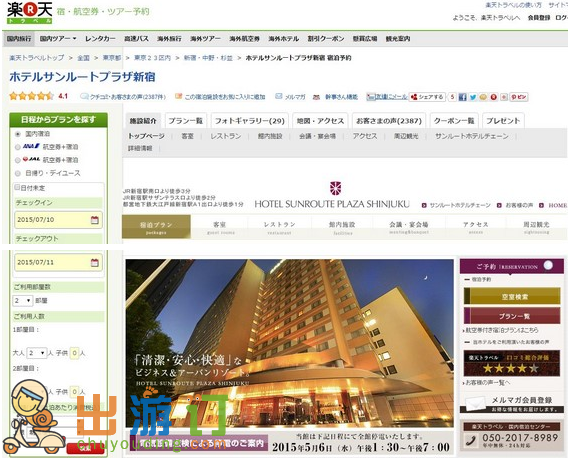This screenshot has width=568, height=458.
Task: Open 館内施設 in the hotel menu bar
Action: tap(342, 227)
